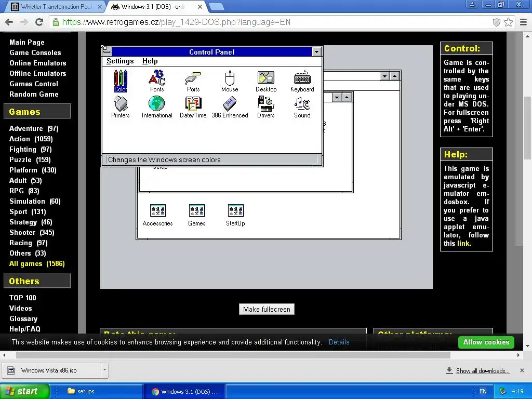Select the StartUp program group icon
The width and height of the screenshot is (532, 399).
(235, 215)
